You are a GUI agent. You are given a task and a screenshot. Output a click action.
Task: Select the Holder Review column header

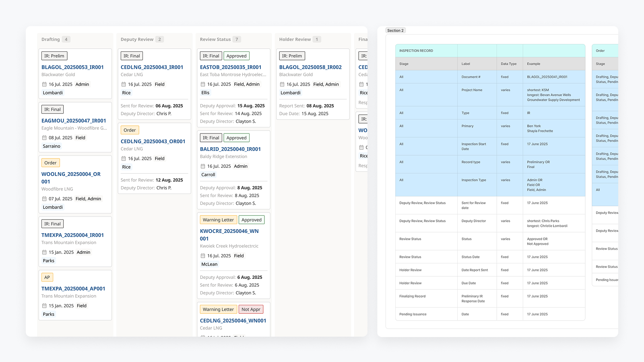pos(295,39)
